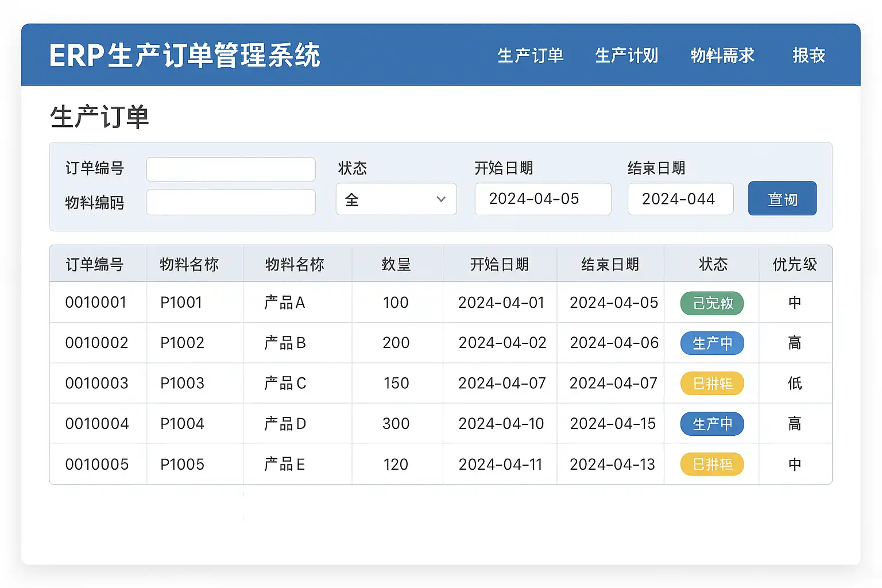Viewport: 882px width, 588px height.
Task: Click yellow status badge for order 0010003
Action: (712, 384)
